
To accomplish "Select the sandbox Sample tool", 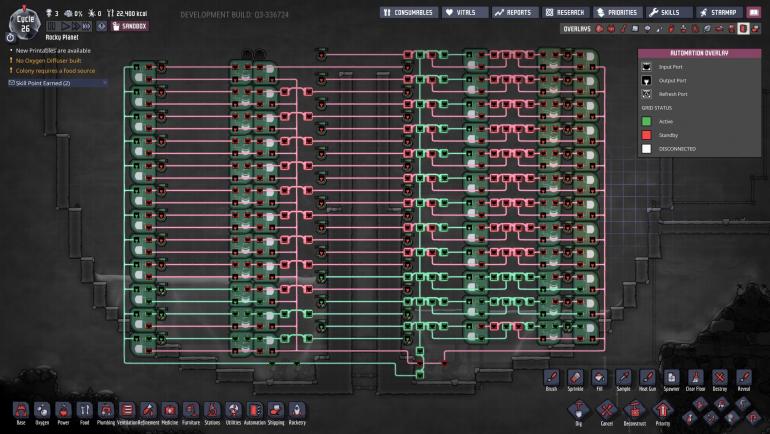I will [x=623, y=380].
